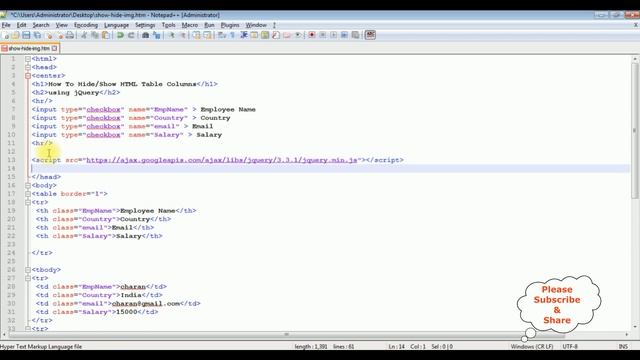
Task: Open the Window menu
Action: (x=256, y=25)
